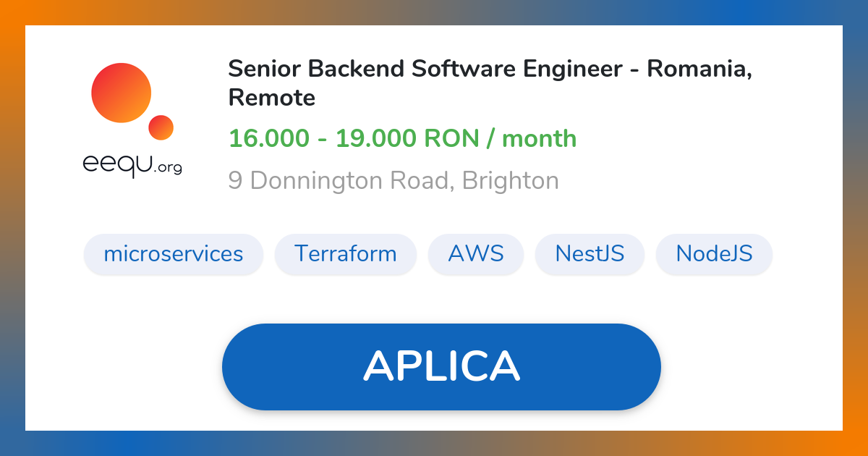Expand the NestJS tag details
Image resolution: width=868 pixels, height=456 pixels.
[x=590, y=254]
